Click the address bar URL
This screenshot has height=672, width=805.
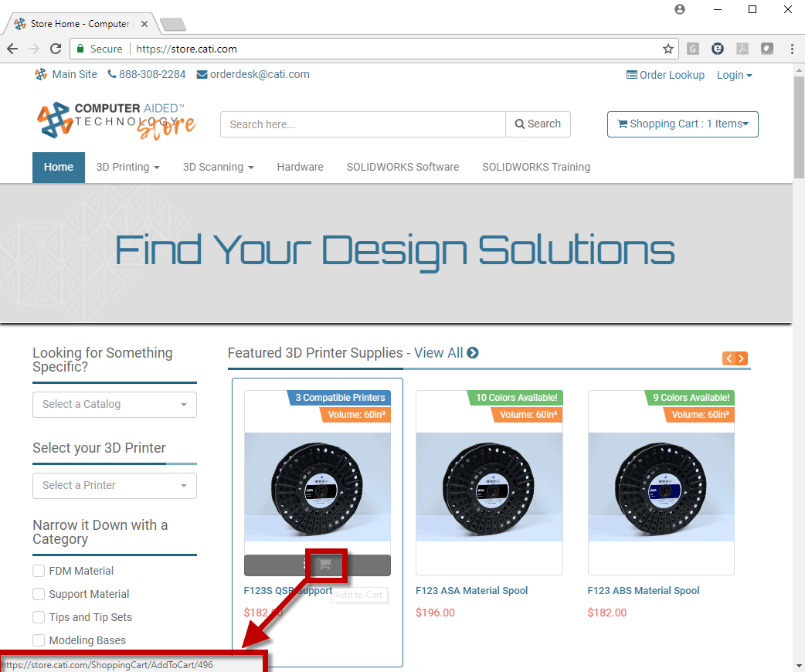186,49
